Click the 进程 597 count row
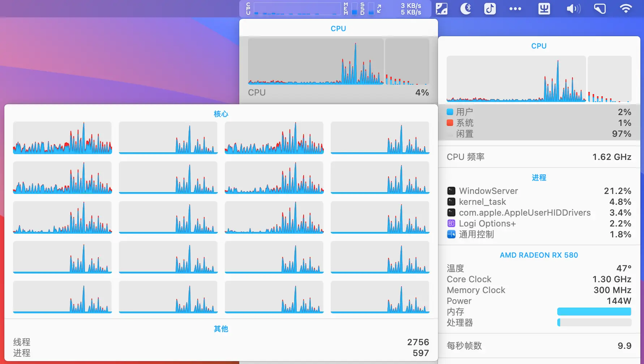The height and width of the screenshot is (364, 644). (221, 353)
